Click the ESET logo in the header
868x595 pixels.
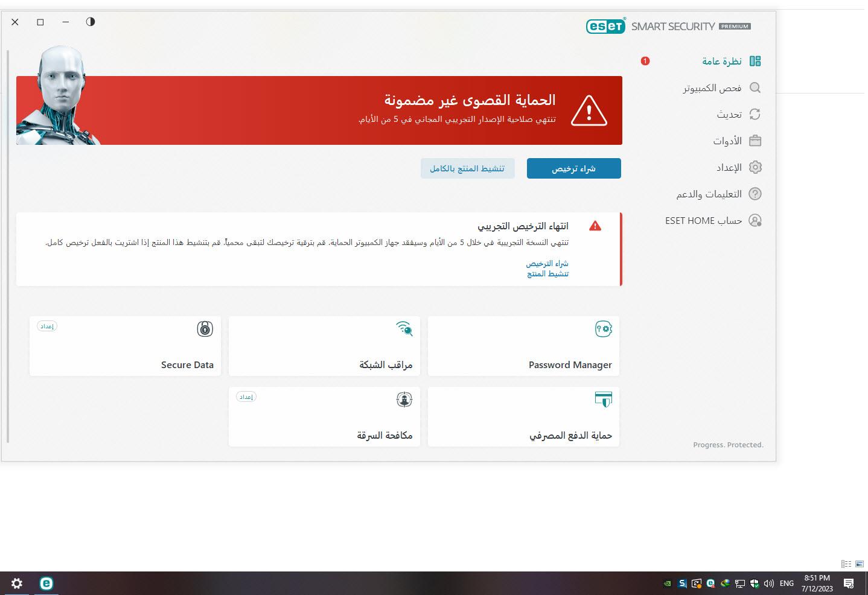coord(605,26)
